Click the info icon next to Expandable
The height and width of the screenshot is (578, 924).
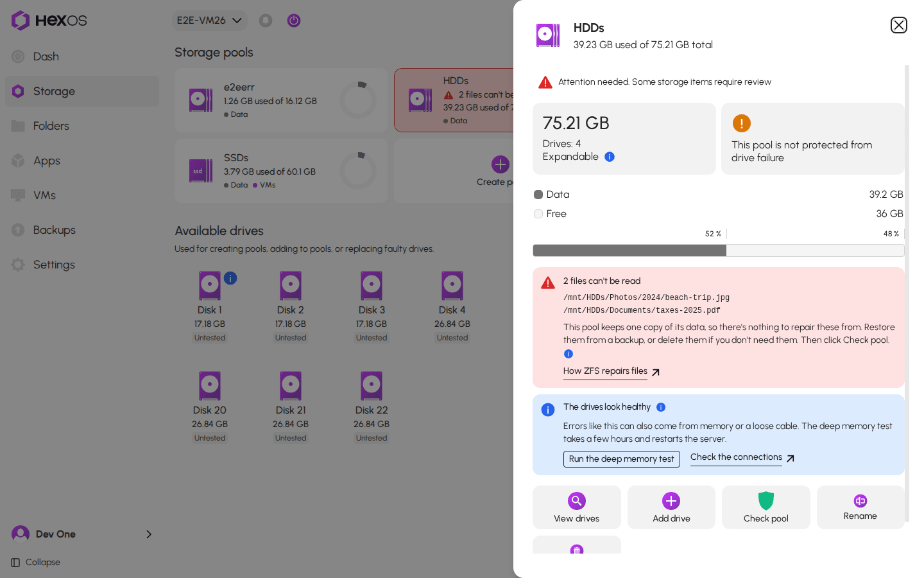[x=610, y=157]
